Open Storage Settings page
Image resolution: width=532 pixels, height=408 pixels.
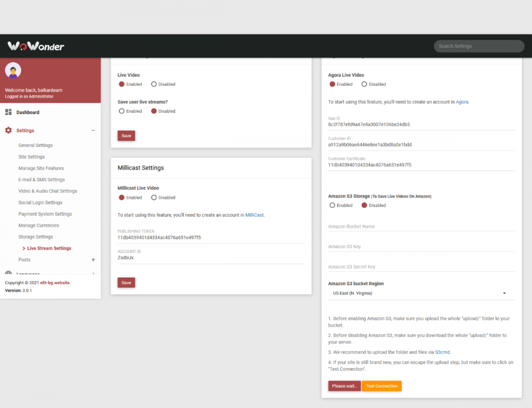[x=36, y=237]
